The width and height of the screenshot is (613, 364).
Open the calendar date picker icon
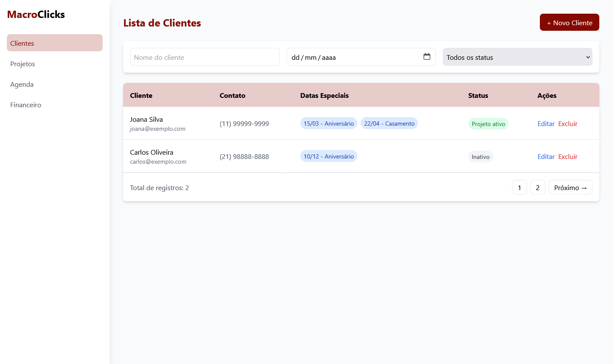(427, 56)
